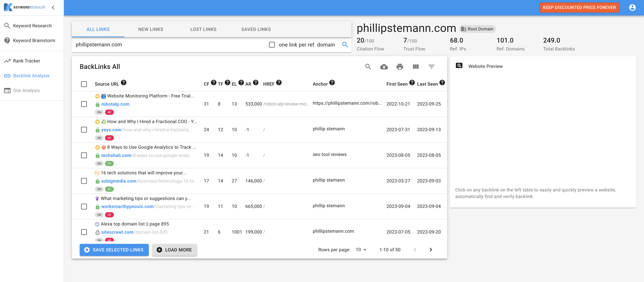Open the Rows per page dropdown
This screenshot has width=644, height=282.
click(x=361, y=250)
